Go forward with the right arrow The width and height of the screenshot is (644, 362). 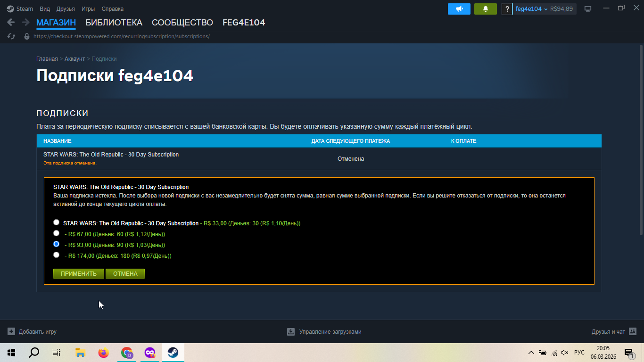(x=25, y=22)
